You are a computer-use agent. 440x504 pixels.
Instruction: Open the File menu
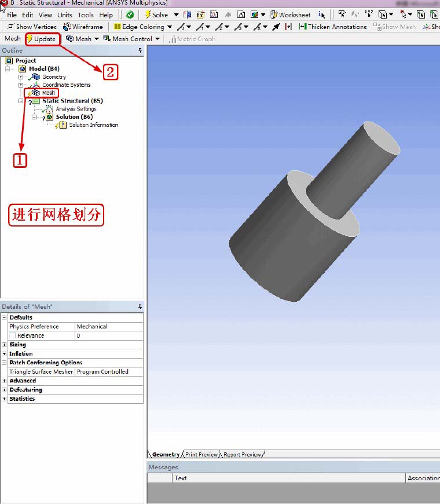click(x=12, y=15)
